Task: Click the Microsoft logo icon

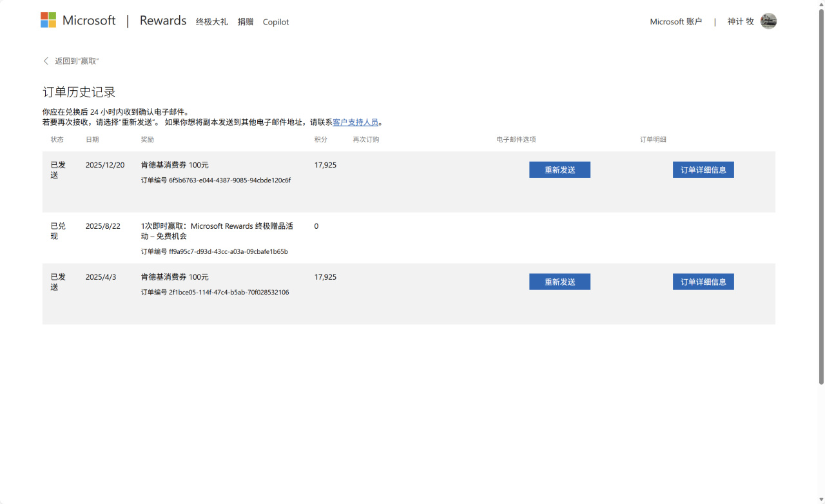Action: (48, 20)
